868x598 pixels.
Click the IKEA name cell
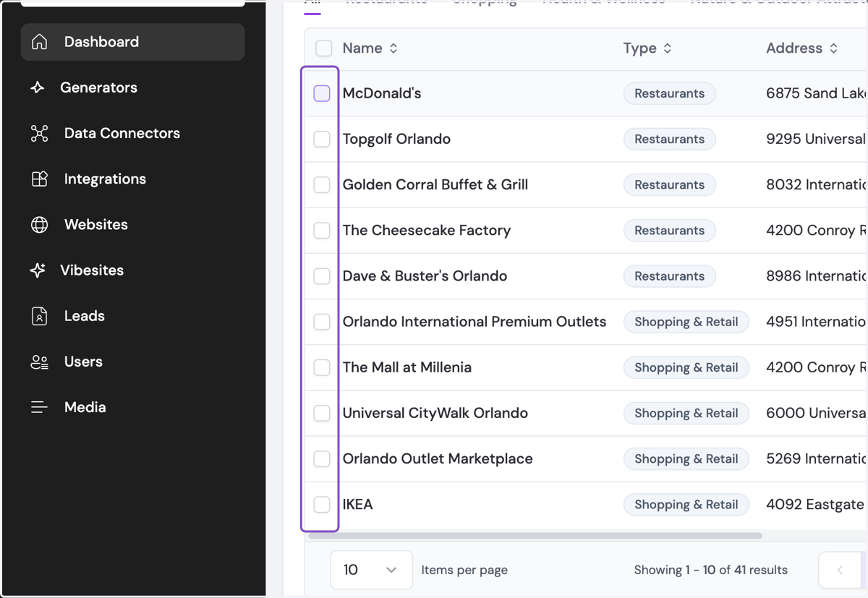tap(358, 505)
